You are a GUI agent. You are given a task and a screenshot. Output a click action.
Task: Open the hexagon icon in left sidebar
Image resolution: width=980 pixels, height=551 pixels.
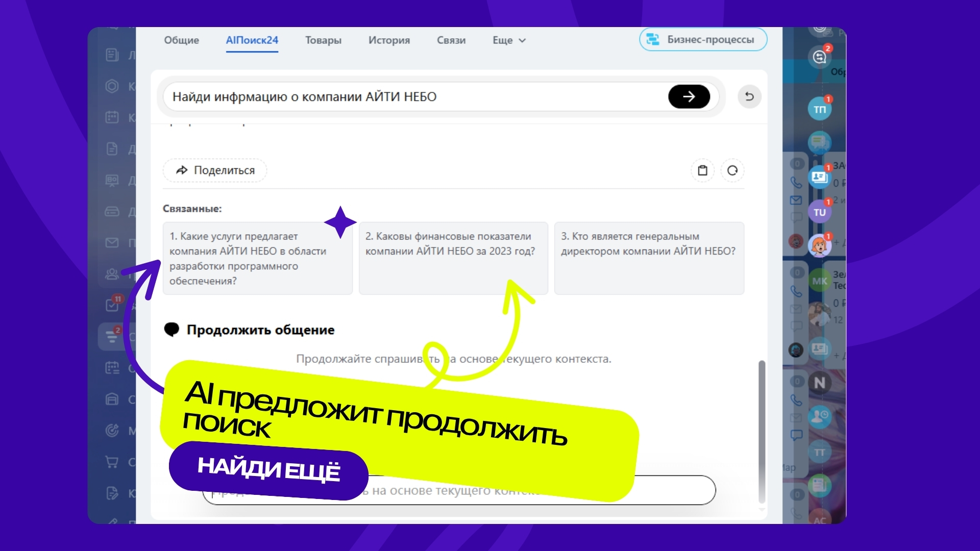(112, 86)
